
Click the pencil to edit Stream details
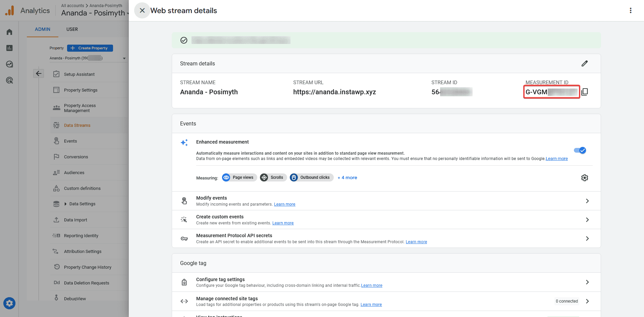click(585, 63)
